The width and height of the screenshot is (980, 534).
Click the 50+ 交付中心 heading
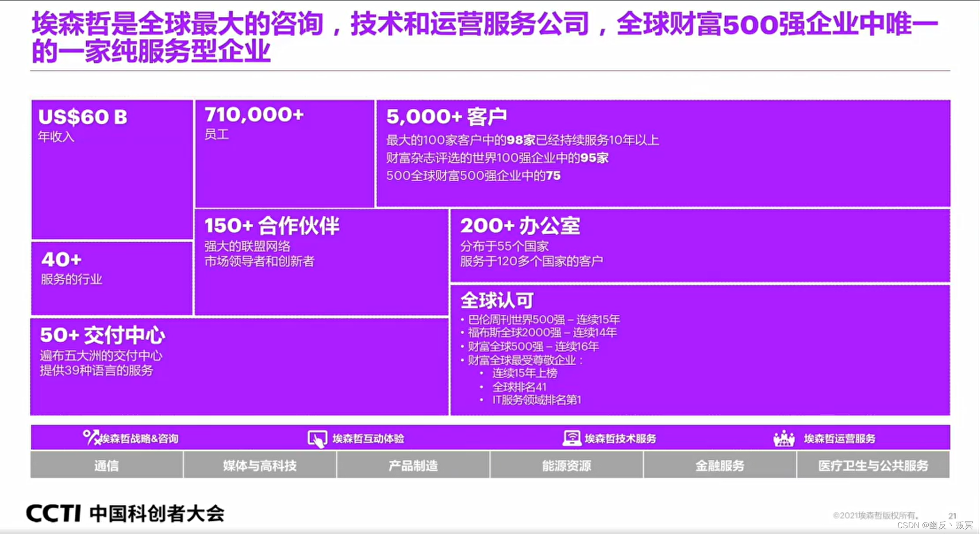tap(103, 335)
